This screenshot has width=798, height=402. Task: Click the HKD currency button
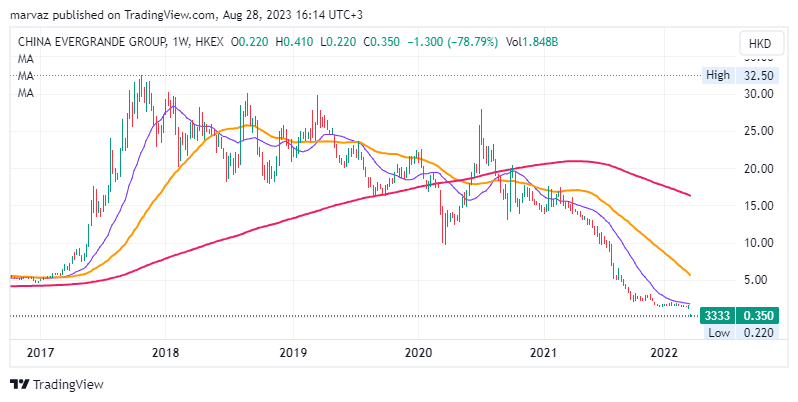[x=759, y=44]
